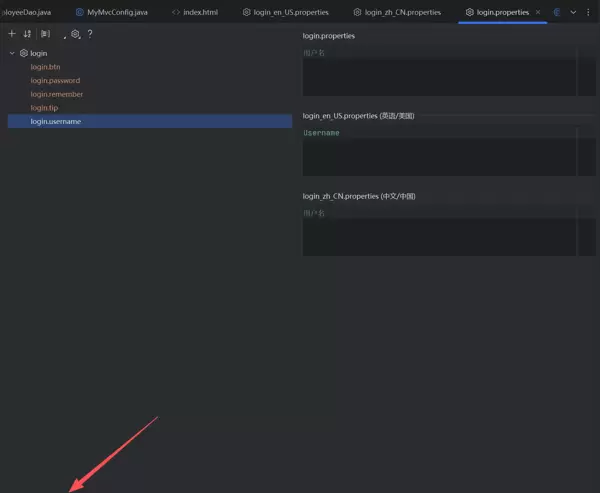Click the question mark help icon

90,34
